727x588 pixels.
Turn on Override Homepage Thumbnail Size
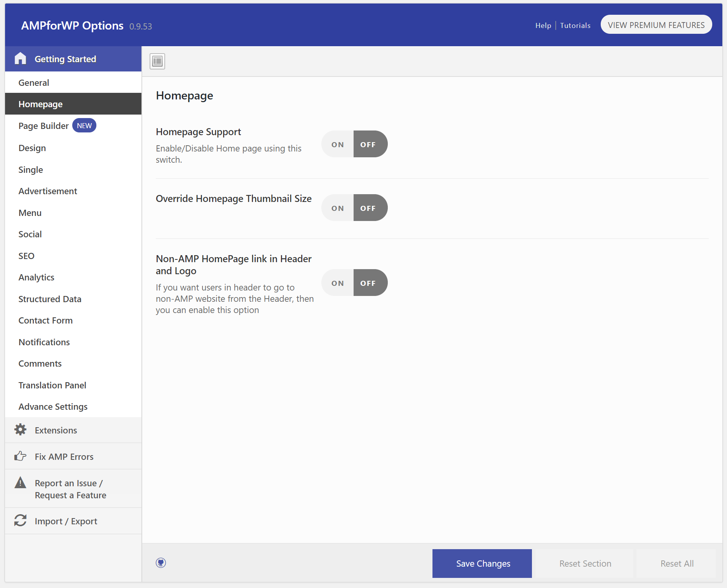point(337,207)
